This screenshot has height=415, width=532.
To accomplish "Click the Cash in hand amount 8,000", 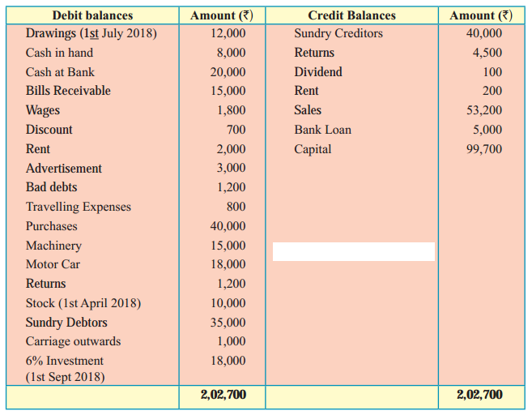I will click(x=232, y=53).
